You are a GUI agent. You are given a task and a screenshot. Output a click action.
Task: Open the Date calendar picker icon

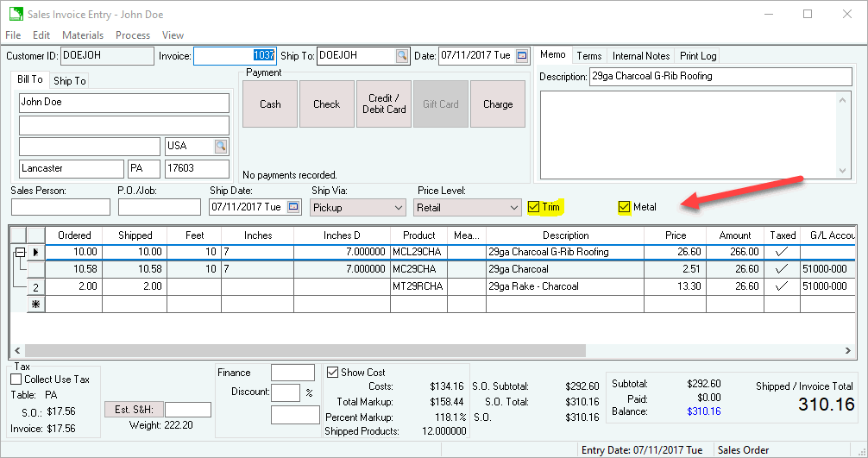pos(522,56)
